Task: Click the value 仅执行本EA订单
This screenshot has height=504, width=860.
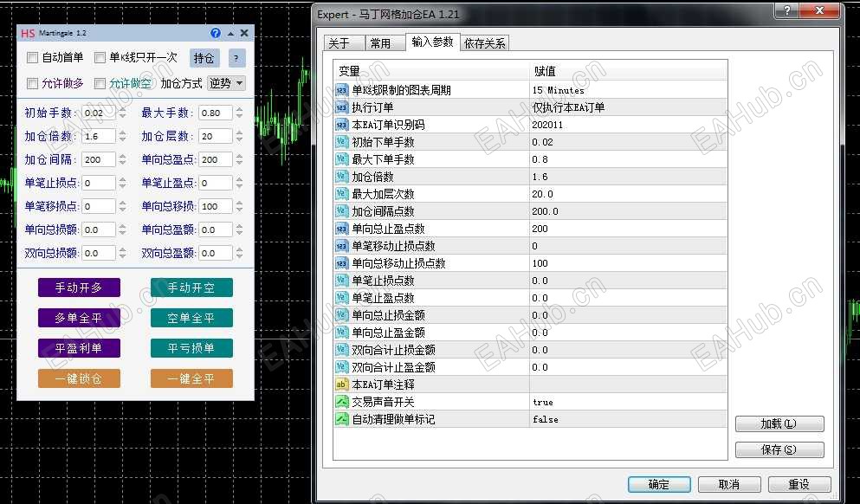Action: [x=568, y=107]
